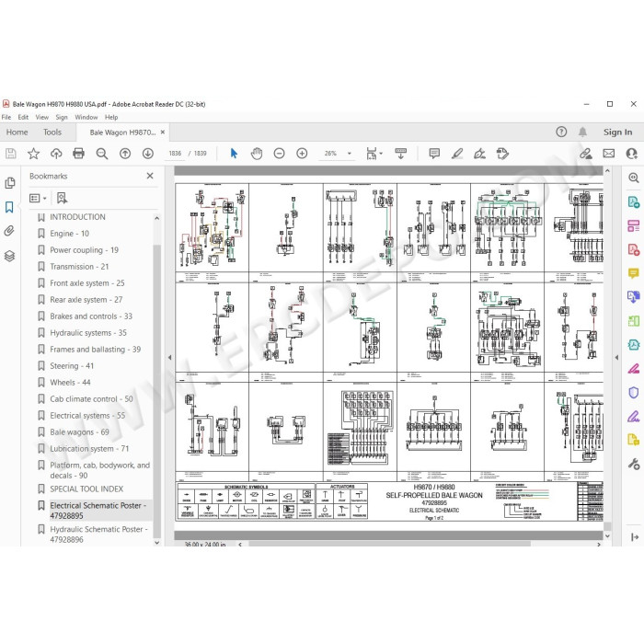Print the document with the printer icon
Screen dimensions: 644x644
pos(78,154)
